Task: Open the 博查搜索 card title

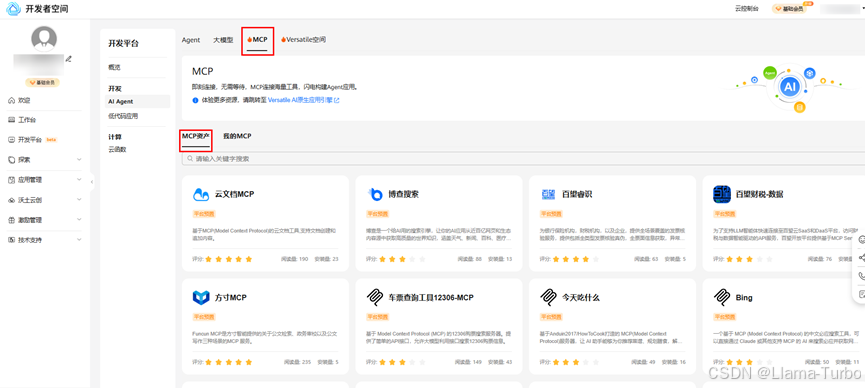Action: (403, 194)
